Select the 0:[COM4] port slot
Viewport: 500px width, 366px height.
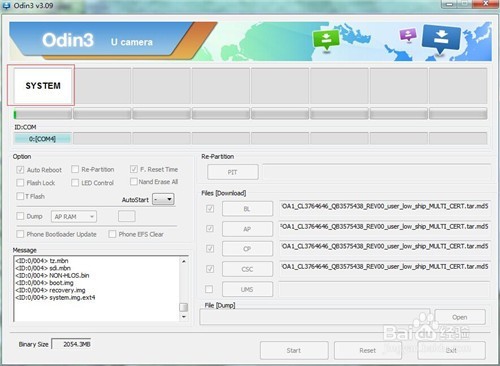(x=42, y=139)
